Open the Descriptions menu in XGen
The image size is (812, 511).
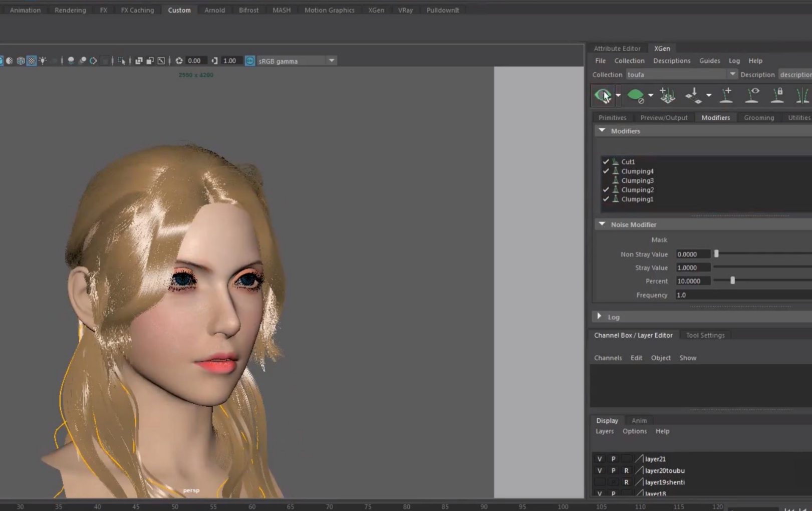click(671, 61)
